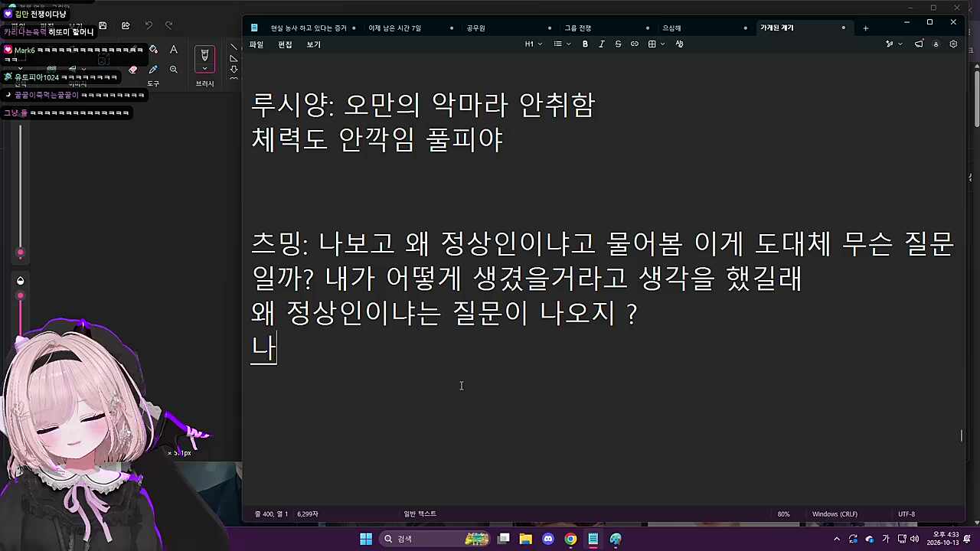Select the Paint magnifier tool
Screen dimensions: 980x551
tap(174, 70)
